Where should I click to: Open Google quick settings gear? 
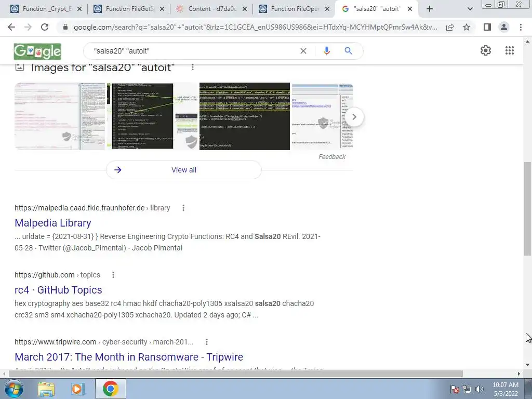[486, 50]
